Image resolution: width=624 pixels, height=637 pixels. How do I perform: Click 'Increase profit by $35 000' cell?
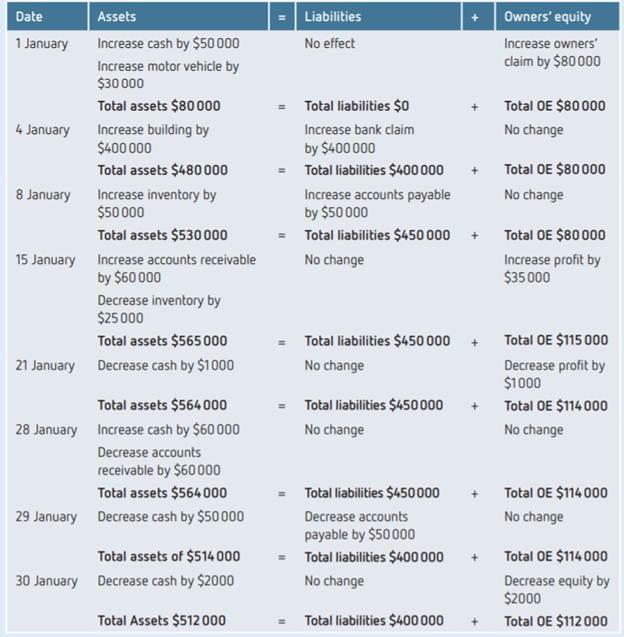(552, 268)
